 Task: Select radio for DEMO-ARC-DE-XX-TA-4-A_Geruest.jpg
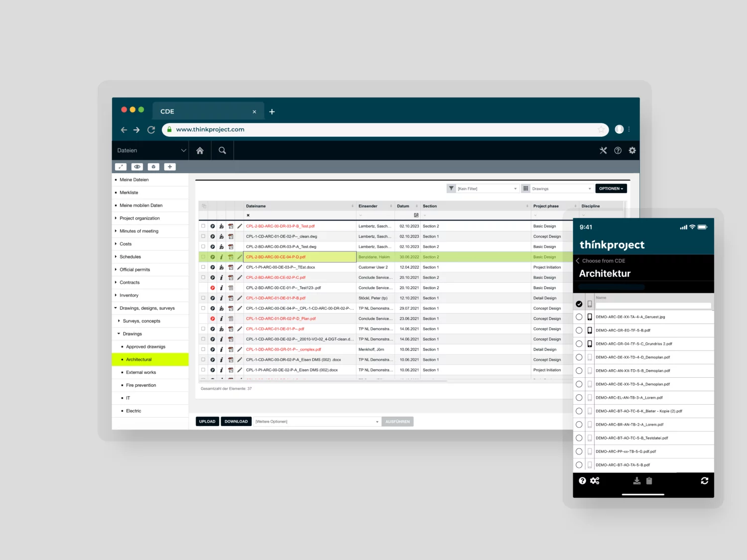pos(579,317)
